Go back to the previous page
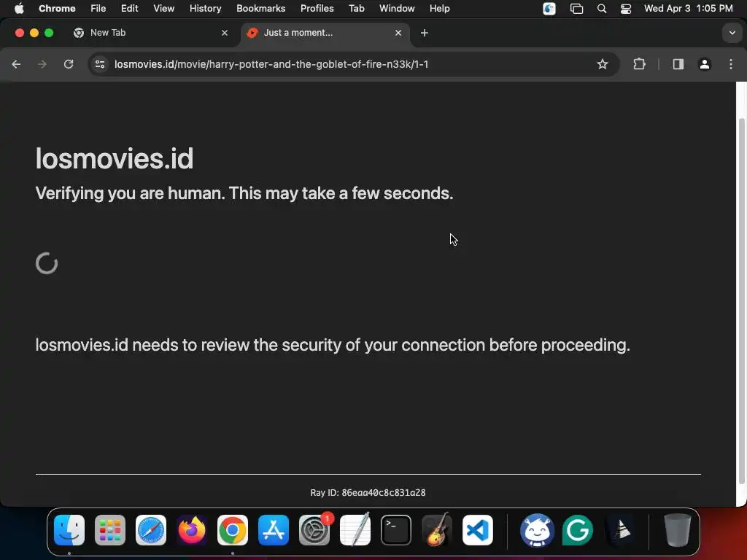The image size is (747, 560). pyautogui.click(x=16, y=64)
